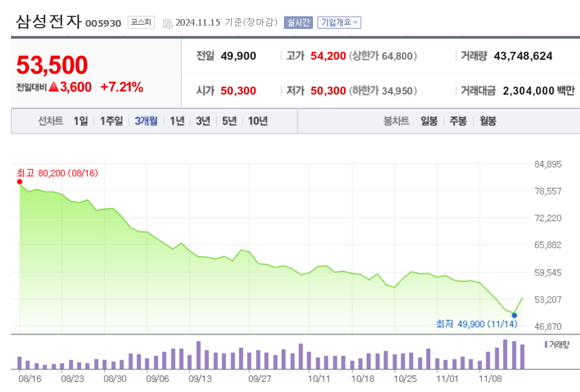Screen dimensions: 580x392
Task: Click the previous close value 49,900
Action: point(238,56)
